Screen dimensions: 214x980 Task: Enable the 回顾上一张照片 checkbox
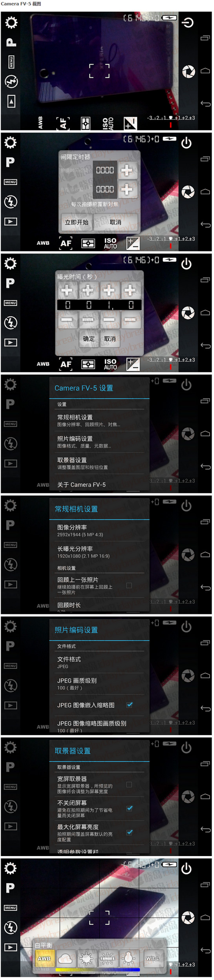coord(129,585)
